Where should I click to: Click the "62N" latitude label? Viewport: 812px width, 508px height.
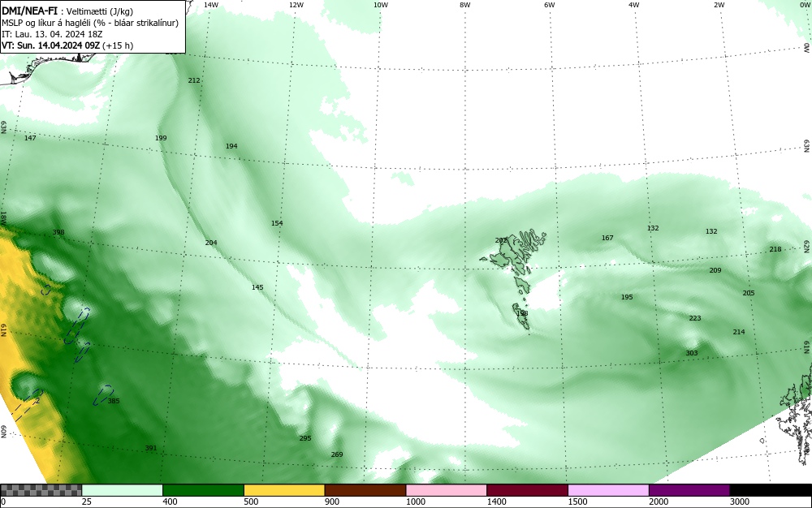(x=807, y=246)
